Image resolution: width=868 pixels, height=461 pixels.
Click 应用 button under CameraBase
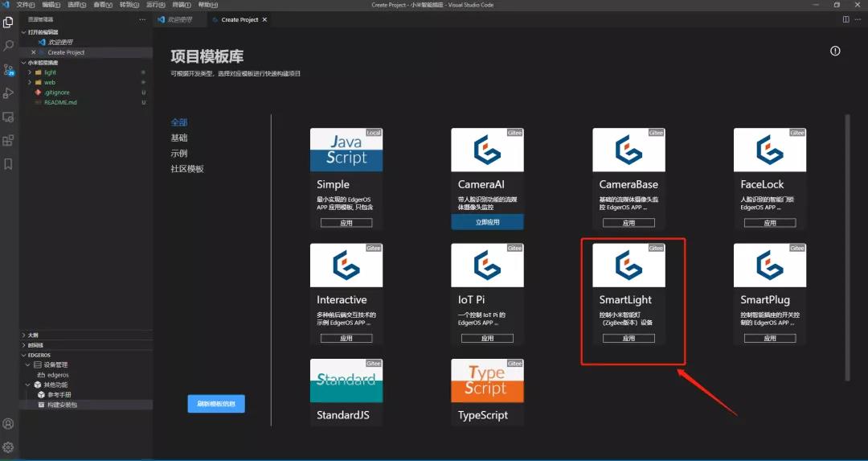tap(628, 223)
